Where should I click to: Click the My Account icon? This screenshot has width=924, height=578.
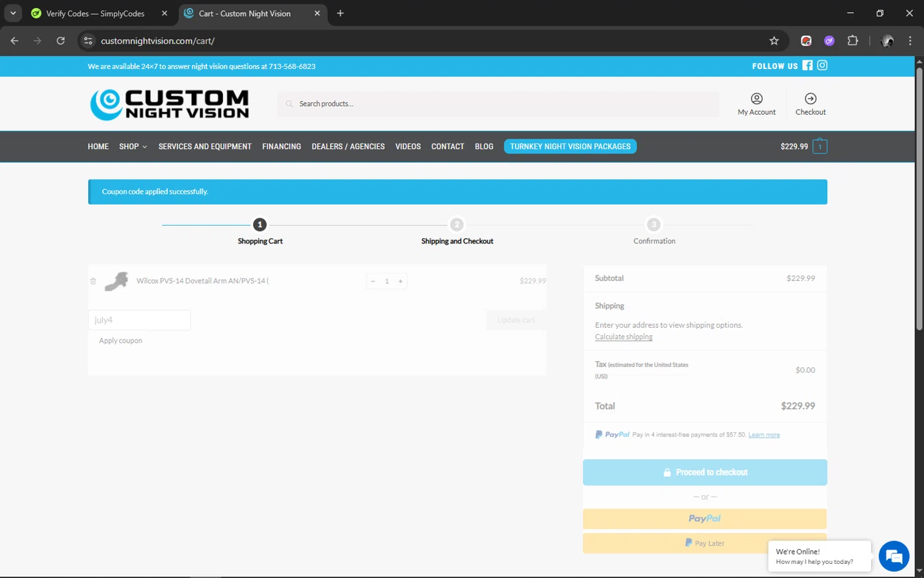[x=756, y=99]
